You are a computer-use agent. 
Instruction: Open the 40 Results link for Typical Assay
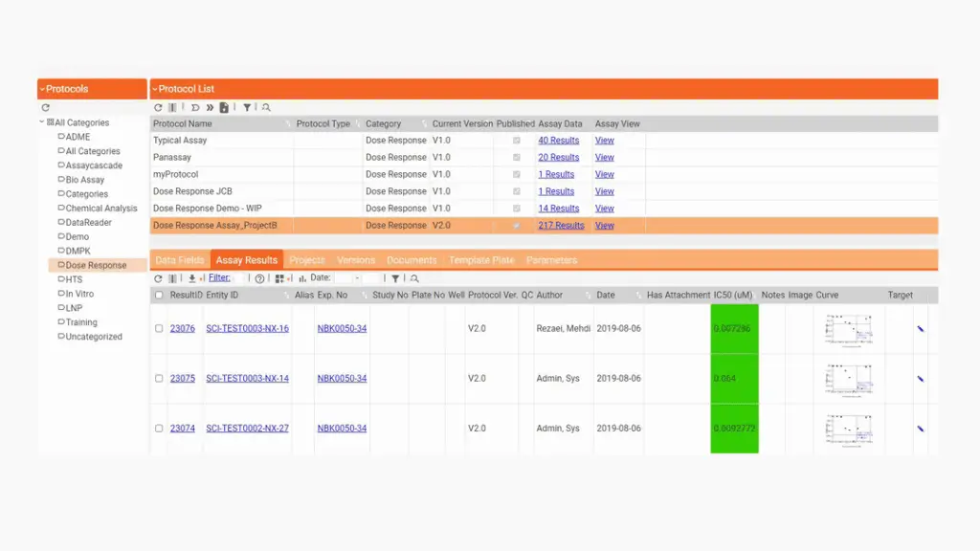[x=559, y=141]
